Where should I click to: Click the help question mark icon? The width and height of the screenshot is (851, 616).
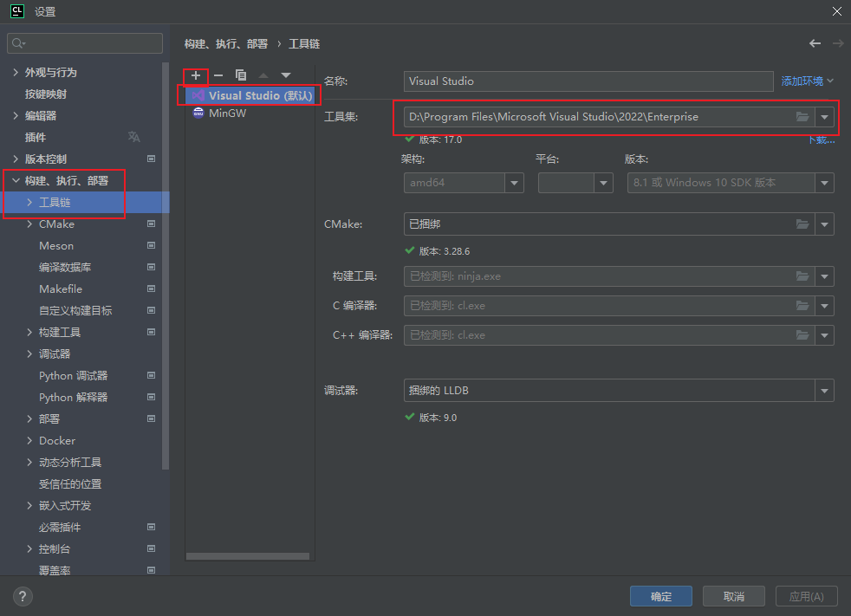[23, 596]
